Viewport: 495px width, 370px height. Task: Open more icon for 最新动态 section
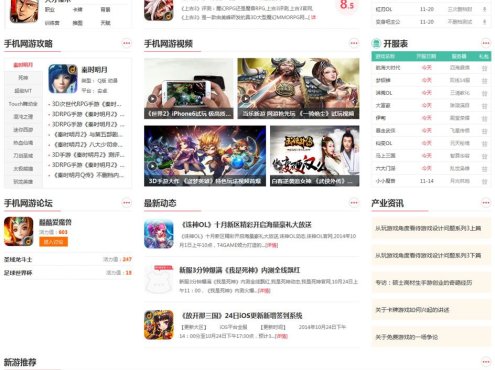coord(354,203)
